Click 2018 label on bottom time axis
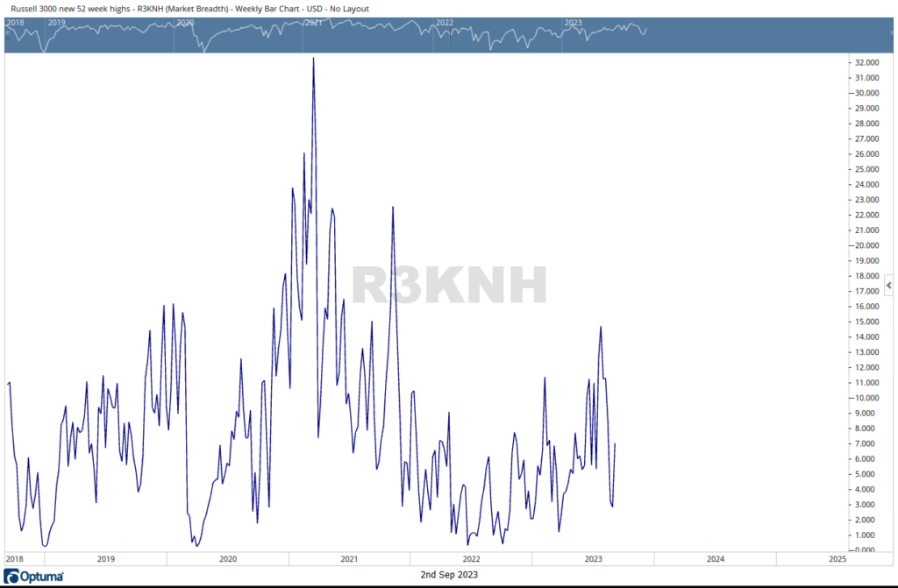The width and height of the screenshot is (898, 588). (x=15, y=558)
